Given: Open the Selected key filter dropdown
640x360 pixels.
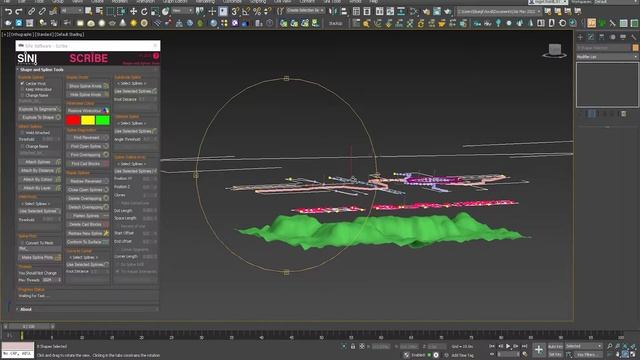Looking at the screenshot, I should click(584, 346).
